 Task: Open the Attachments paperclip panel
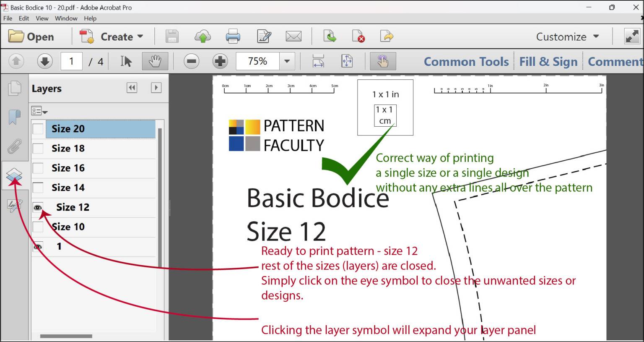pos(15,146)
